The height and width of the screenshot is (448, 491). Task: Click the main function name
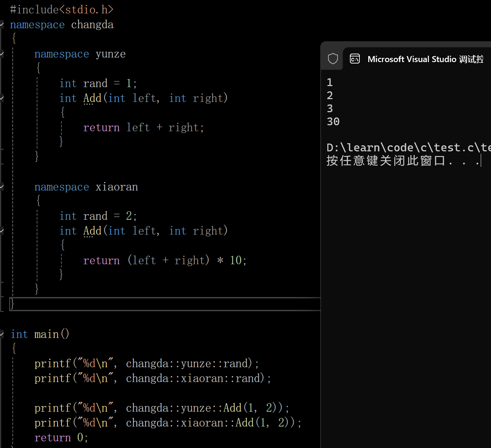[x=47, y=334]
